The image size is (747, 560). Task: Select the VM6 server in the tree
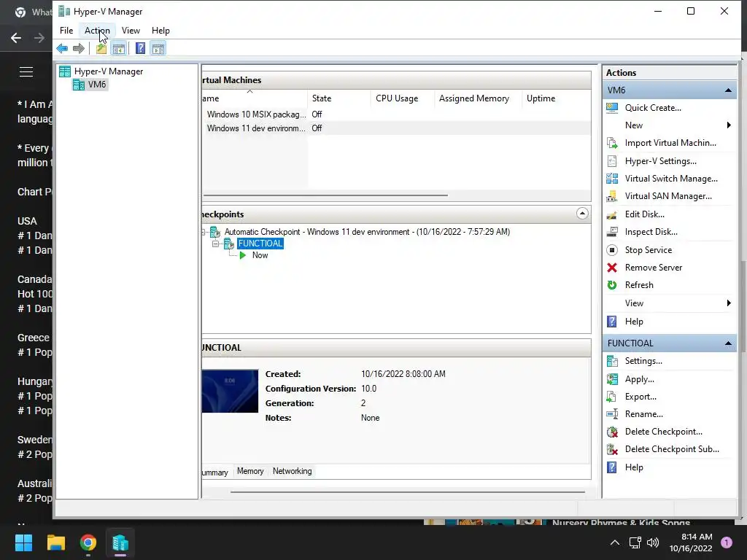click(x=97, y=85)
